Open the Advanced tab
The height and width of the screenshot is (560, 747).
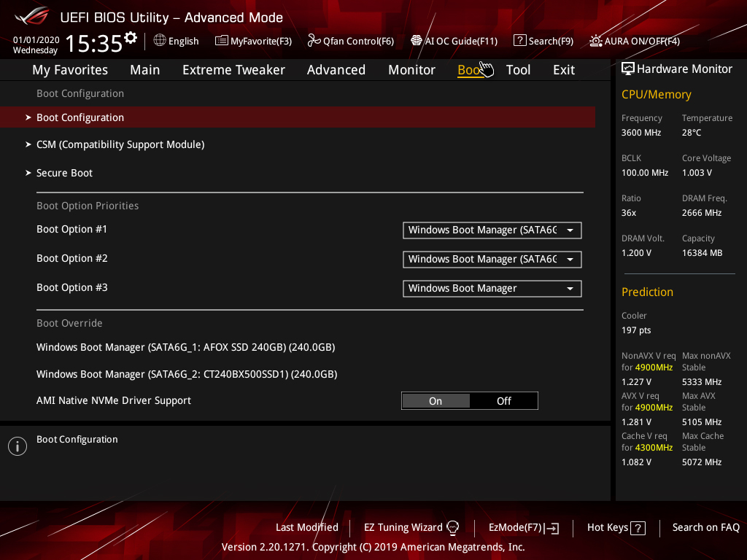click(336, 70)
